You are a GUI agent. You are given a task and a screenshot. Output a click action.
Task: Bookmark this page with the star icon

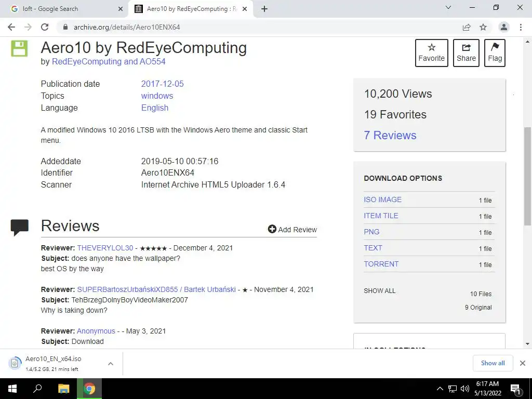[x=483, y=27]
